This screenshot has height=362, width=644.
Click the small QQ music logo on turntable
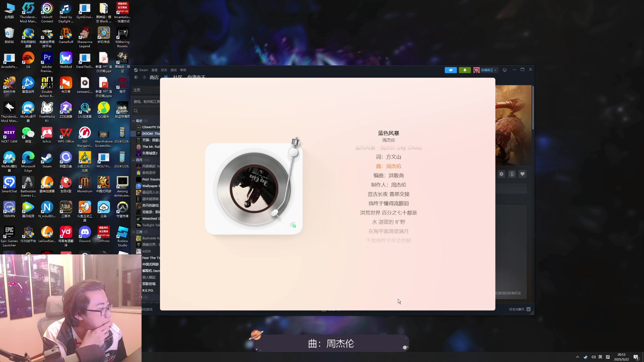294,226
